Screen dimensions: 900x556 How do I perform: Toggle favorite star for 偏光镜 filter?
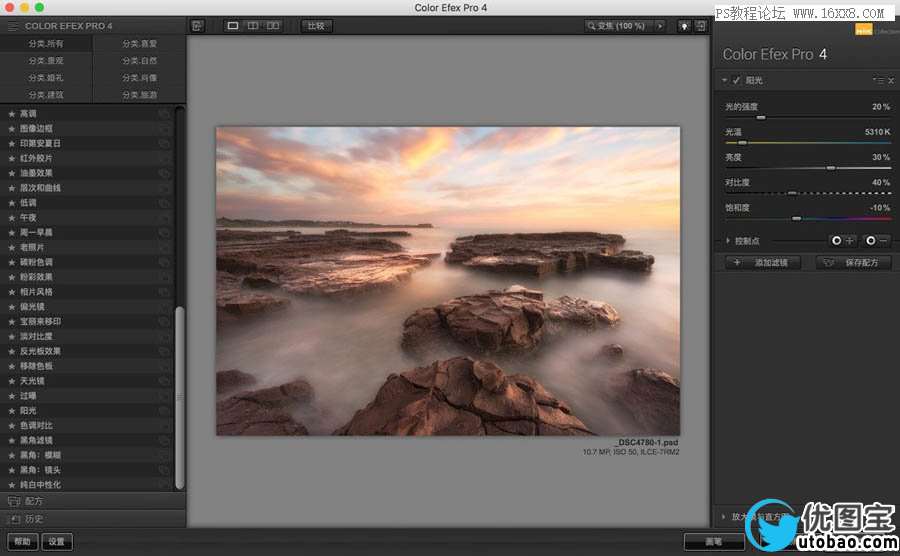click(x=11, y=307)
